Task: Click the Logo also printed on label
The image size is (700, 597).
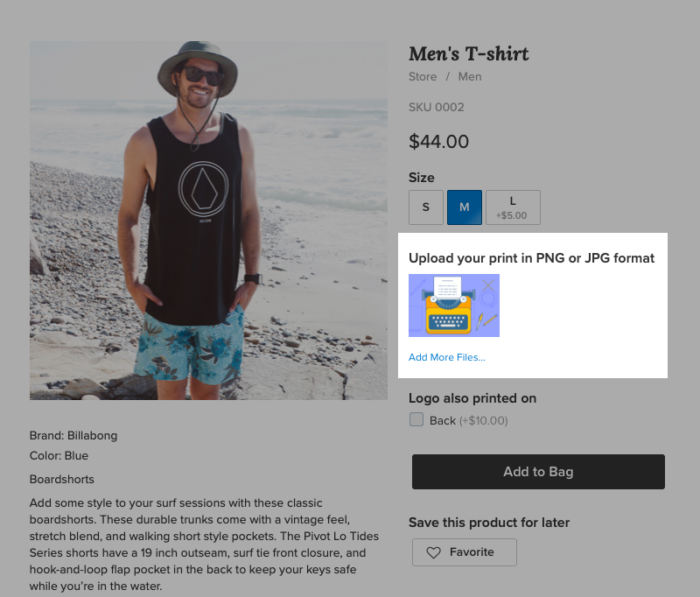Action: 472,398
